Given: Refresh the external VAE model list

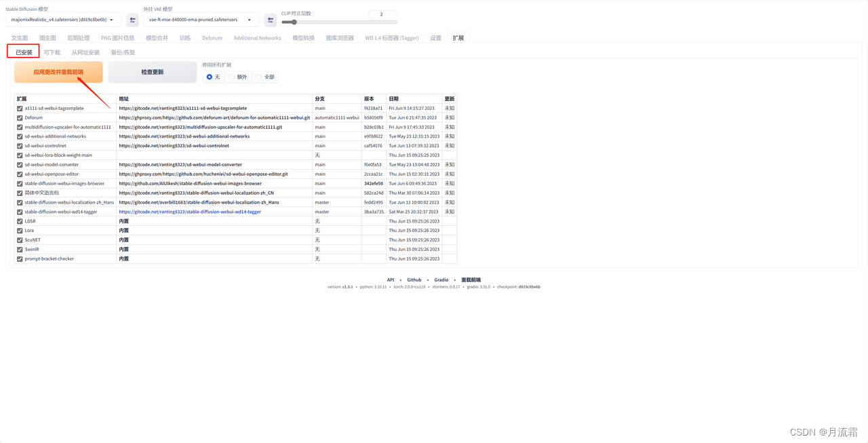Looking at the screenshot, I should coord(271,20).
